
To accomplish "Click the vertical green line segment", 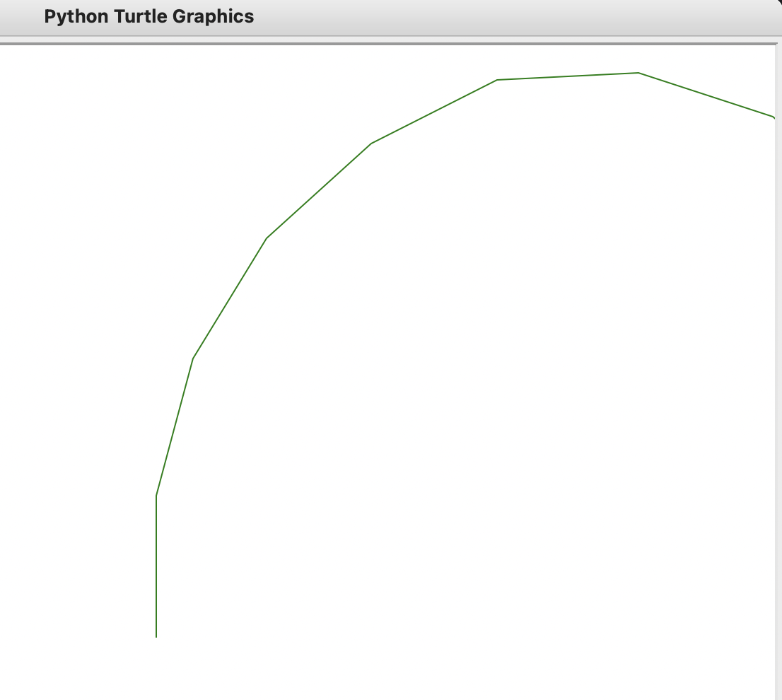I will (x=156, y=566).
